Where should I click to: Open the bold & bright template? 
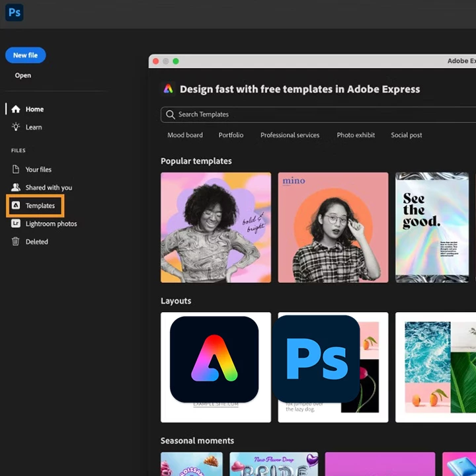216,227
